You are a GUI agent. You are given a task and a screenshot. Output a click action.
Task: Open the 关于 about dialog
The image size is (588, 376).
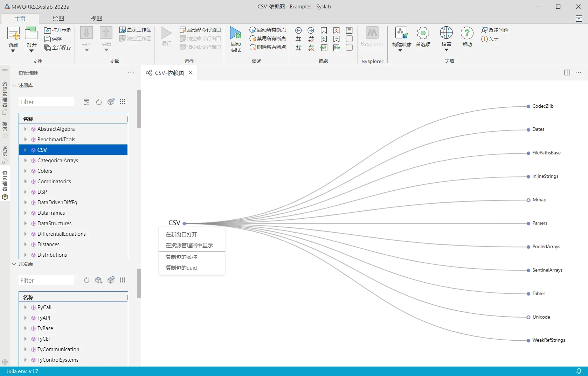tap(490, 39)
